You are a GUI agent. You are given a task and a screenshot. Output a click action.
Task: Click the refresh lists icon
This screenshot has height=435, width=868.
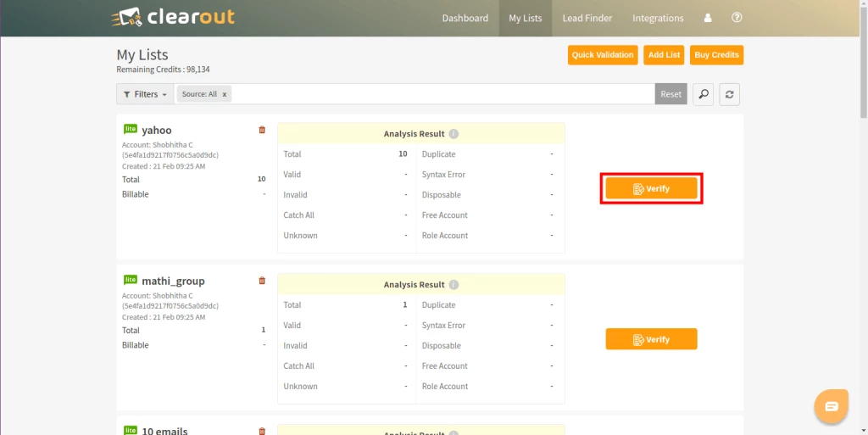tap(729, 94)
